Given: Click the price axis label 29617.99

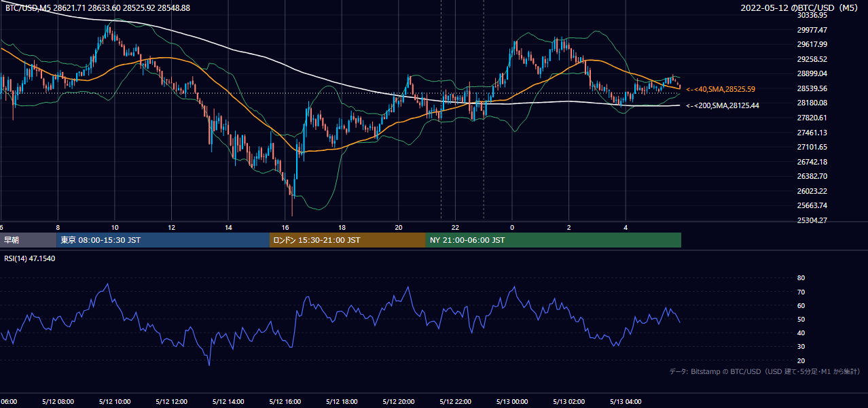Looking at the screenshot, I should [812, 44].
